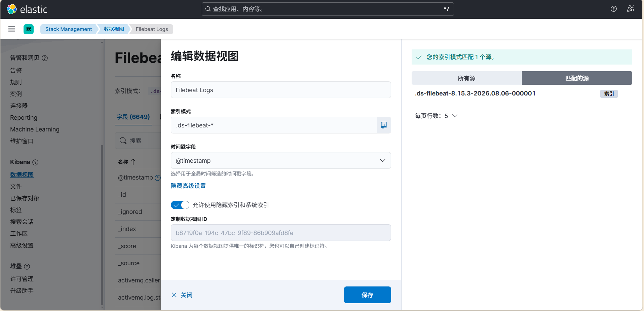Screen dimensions: 644x311
Task: Click the clock icon next to @timestamp
Action: point(157,178)
